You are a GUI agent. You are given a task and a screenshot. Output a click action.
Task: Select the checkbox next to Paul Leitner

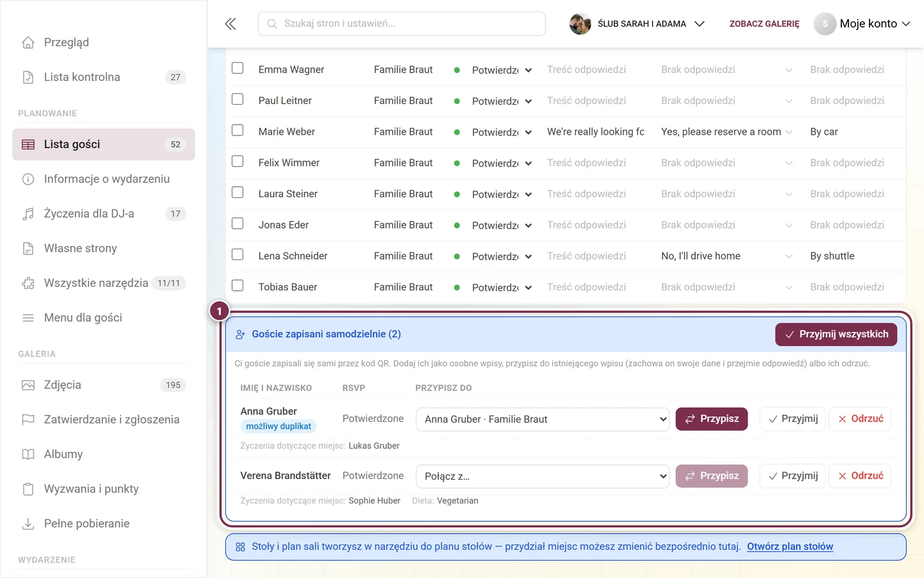coord(237,100)
